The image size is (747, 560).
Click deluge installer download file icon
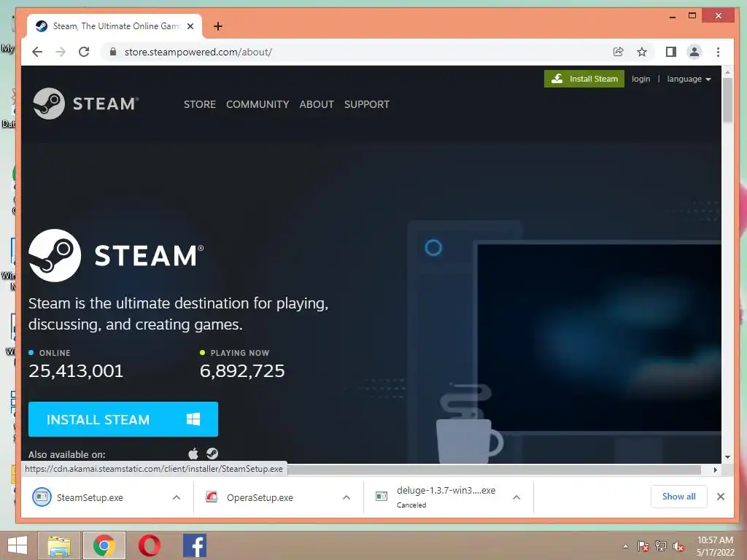pyautogui.click(x=381, y=496)
